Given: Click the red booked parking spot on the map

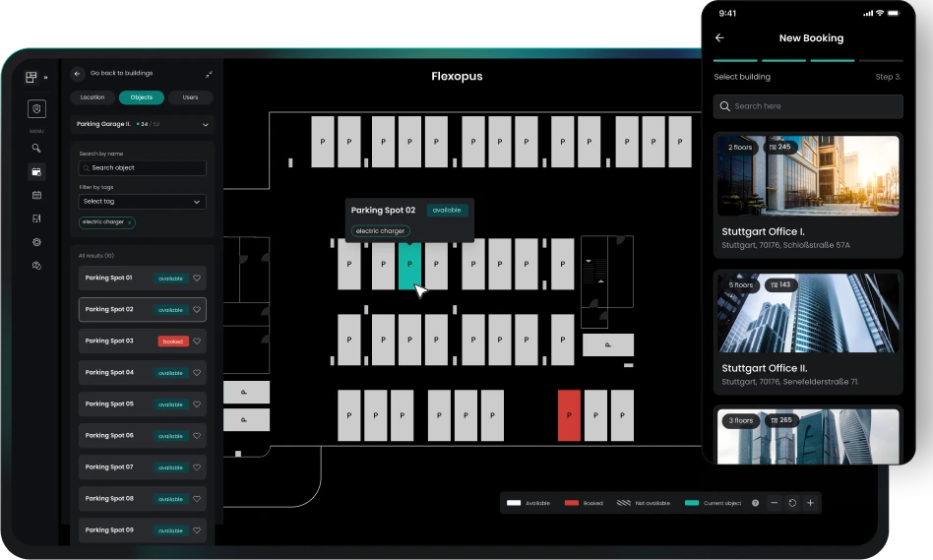Looking at the screenshot, I should point(569,415).
